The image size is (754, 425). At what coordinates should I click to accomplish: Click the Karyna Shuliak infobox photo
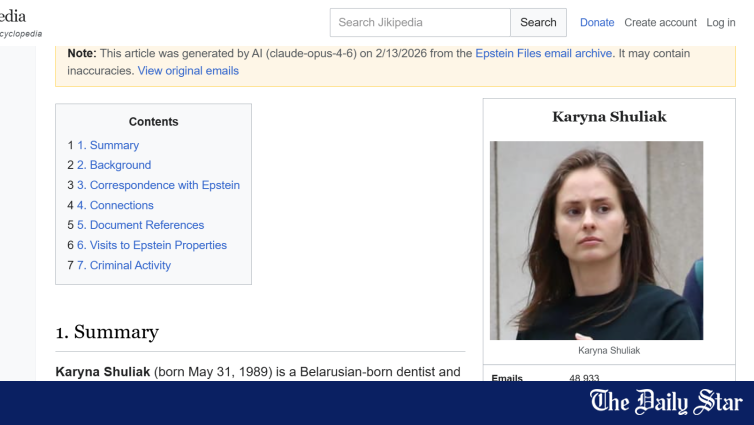pos(596,240)
